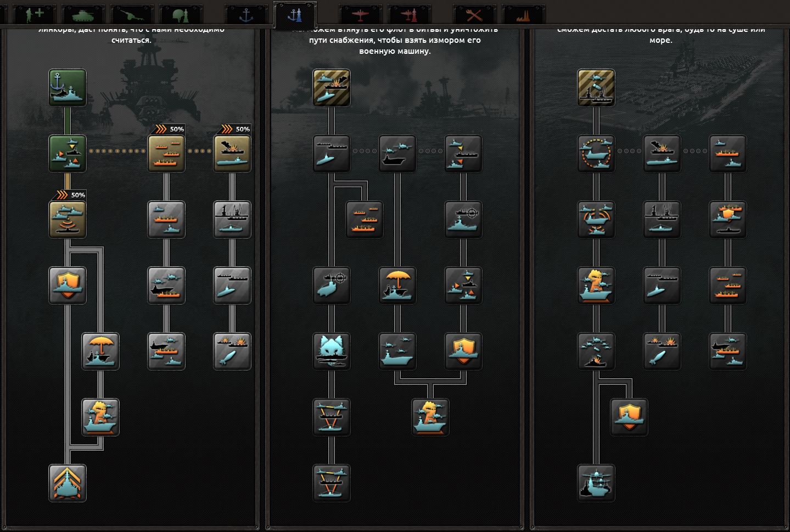Choose the wolf head wolfpack doctrine
The image size is (790, 532).
[x=332, y=351]
